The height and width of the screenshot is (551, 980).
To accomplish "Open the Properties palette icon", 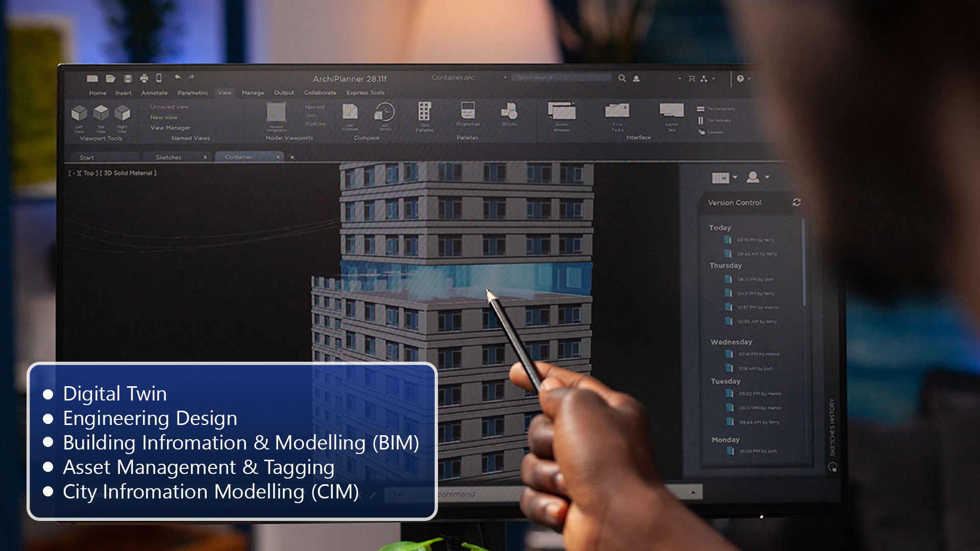I will coord(468,111).
